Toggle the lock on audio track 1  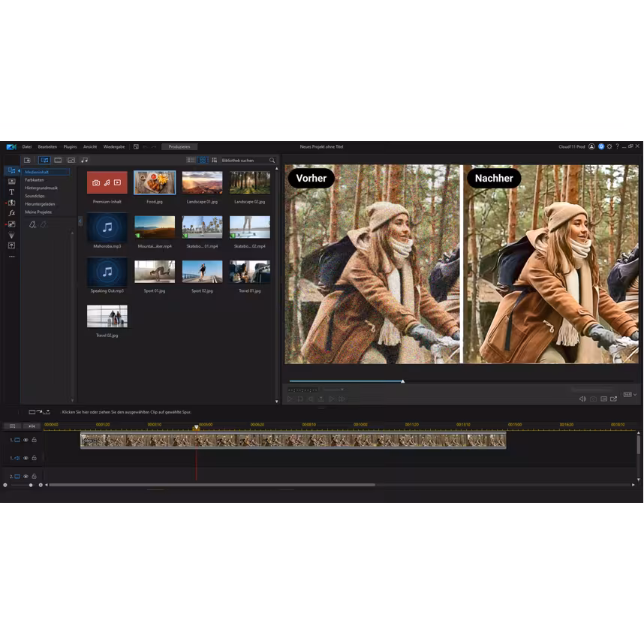34,458
